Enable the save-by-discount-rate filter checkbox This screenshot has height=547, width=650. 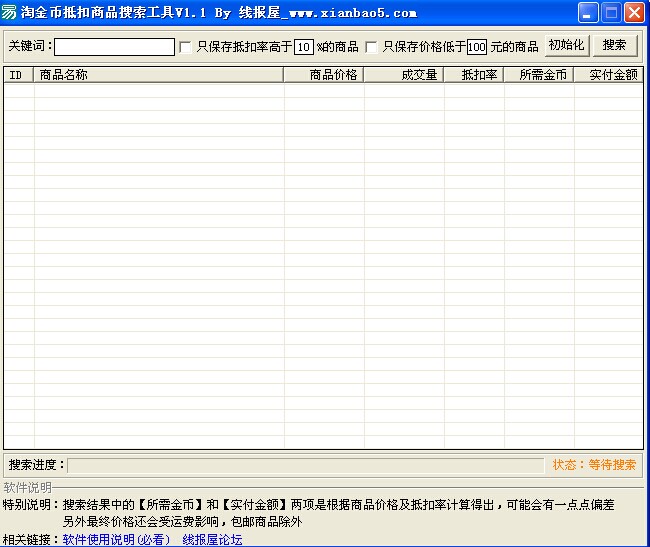(x=185, y=47)
